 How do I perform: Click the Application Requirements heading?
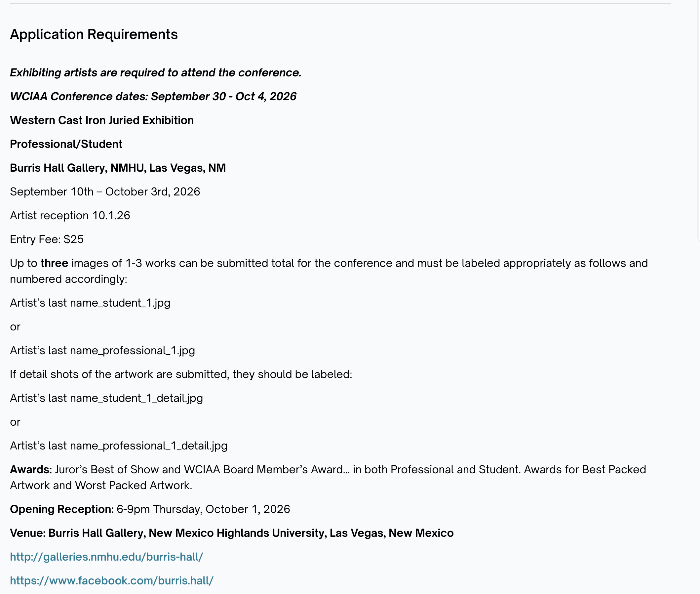94,34
